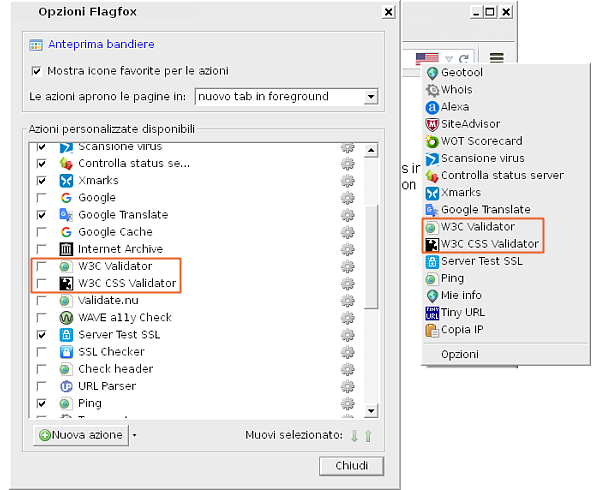The image size is (600, 490).
Task: Open settings gear for Ping action
Action: tap(347, 403)
